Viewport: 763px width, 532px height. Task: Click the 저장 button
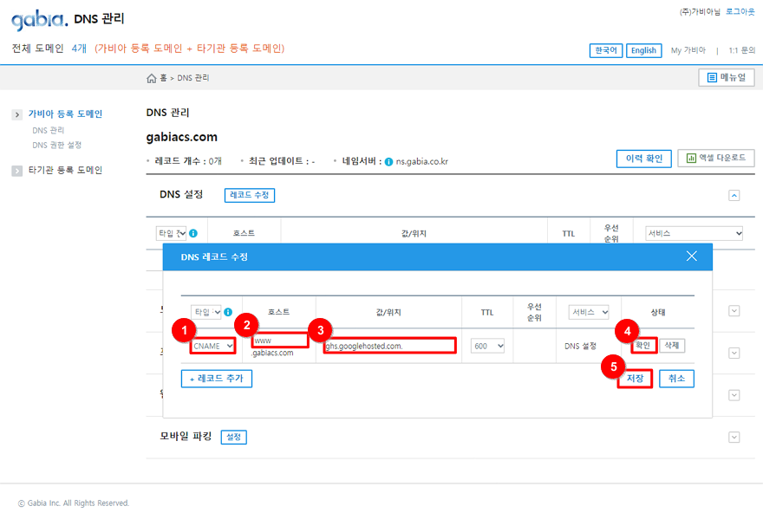[x=635, y=379]
